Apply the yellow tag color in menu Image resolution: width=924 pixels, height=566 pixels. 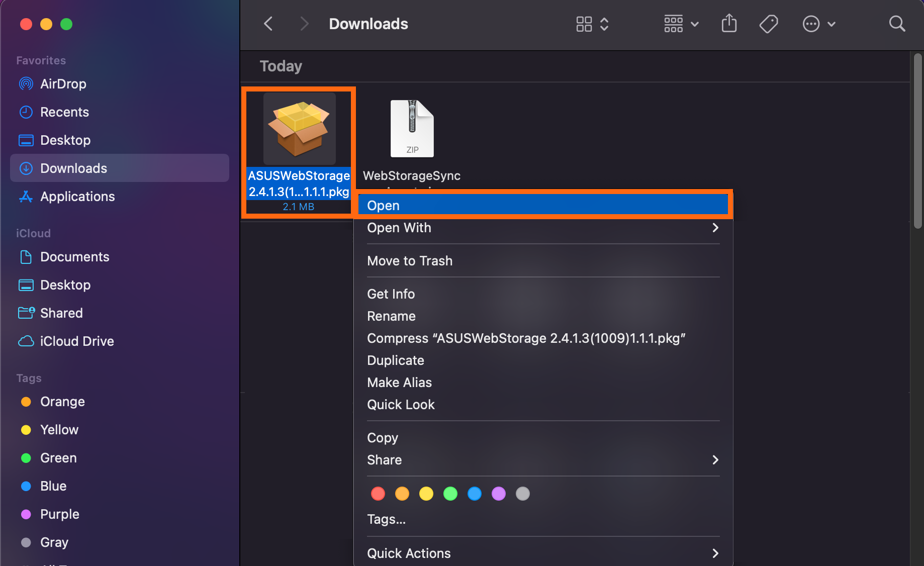pos(426,494)
